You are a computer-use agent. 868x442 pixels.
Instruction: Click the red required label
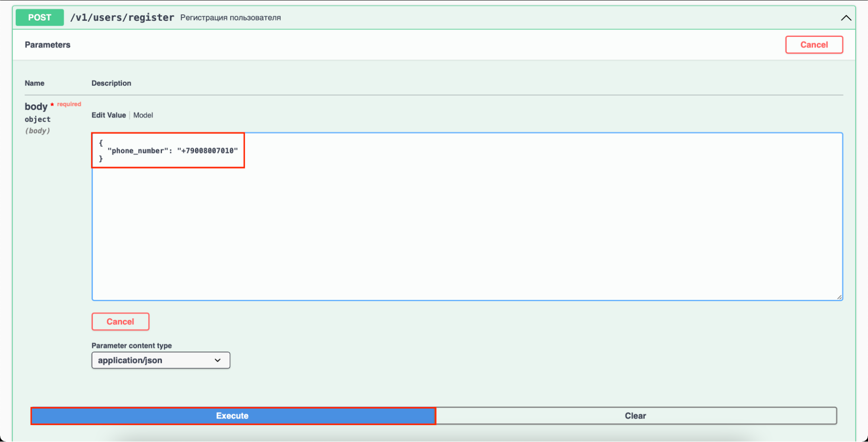pyautogui.click(x=69, y=104)
